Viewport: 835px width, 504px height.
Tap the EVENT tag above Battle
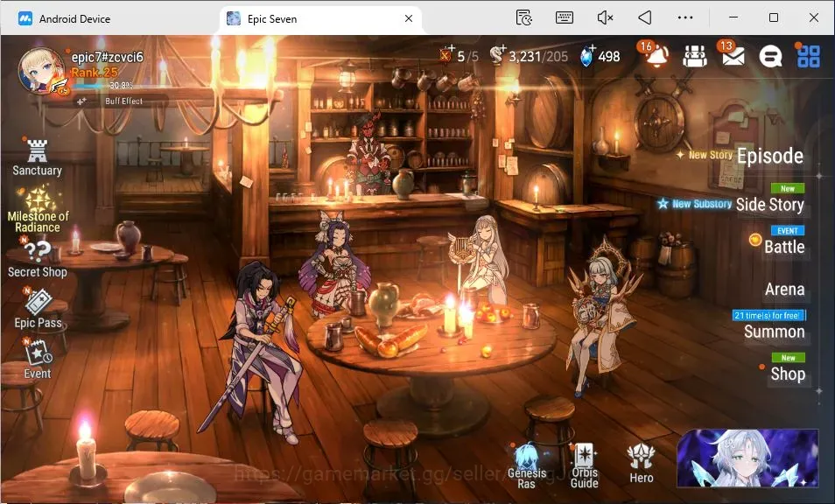[x=787, y=230]
